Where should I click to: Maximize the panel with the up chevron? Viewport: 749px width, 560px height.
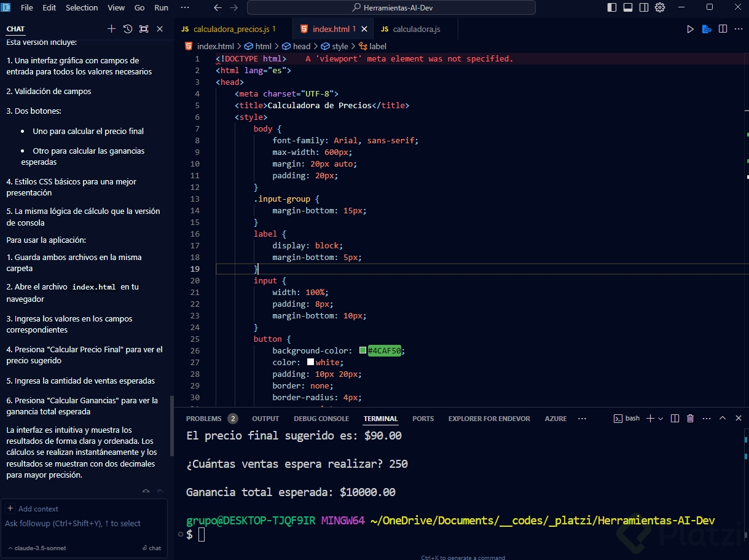[723, 419]
